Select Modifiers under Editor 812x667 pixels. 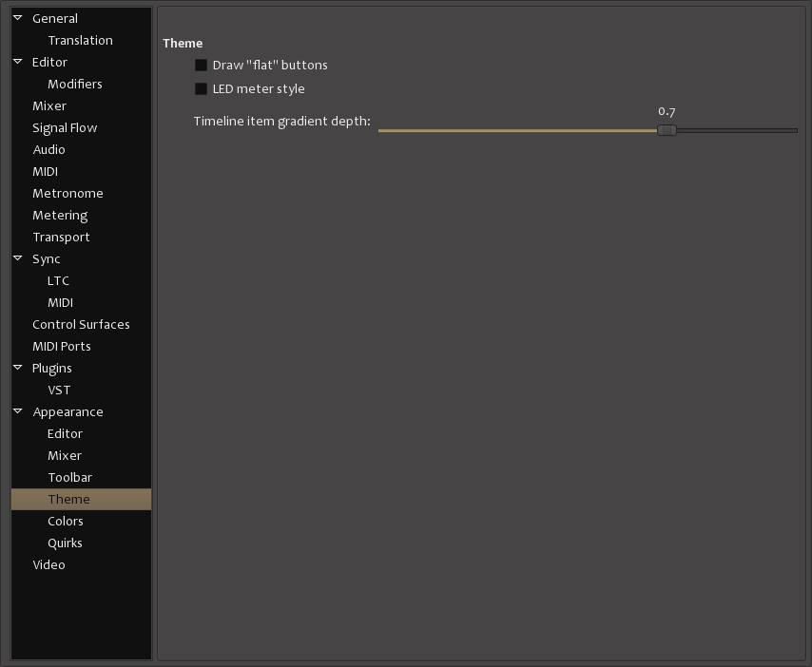coord(74,84)
